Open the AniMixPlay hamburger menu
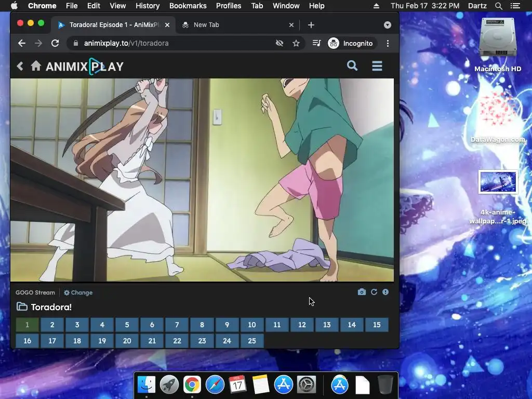Image resolution: width=532 pixels, height=399 pixels. tap(377, 66)
